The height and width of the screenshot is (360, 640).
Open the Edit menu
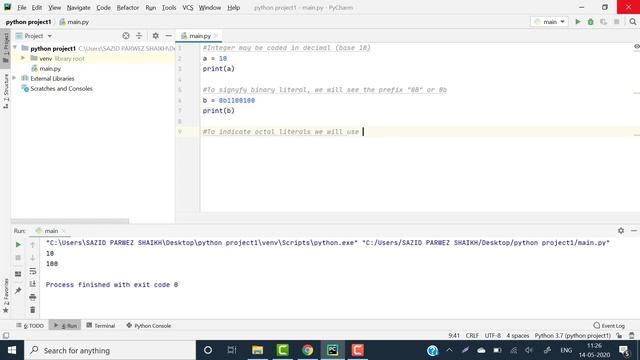[37, 7]
